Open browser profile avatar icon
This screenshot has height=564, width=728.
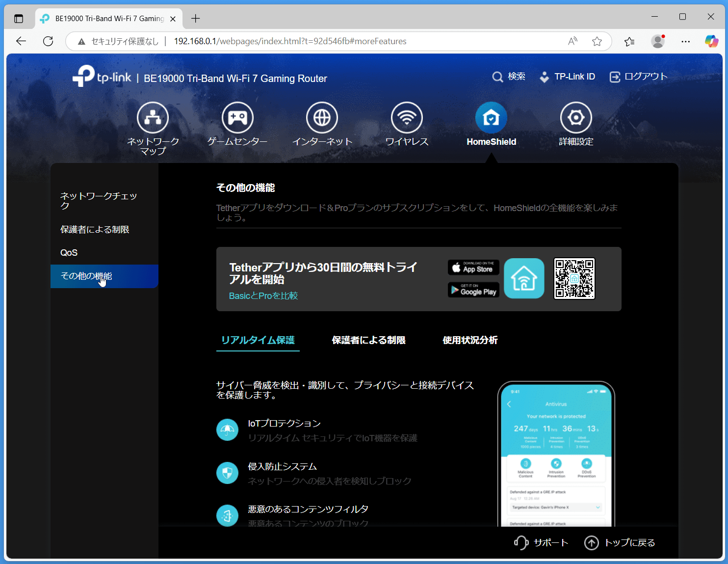658,41
